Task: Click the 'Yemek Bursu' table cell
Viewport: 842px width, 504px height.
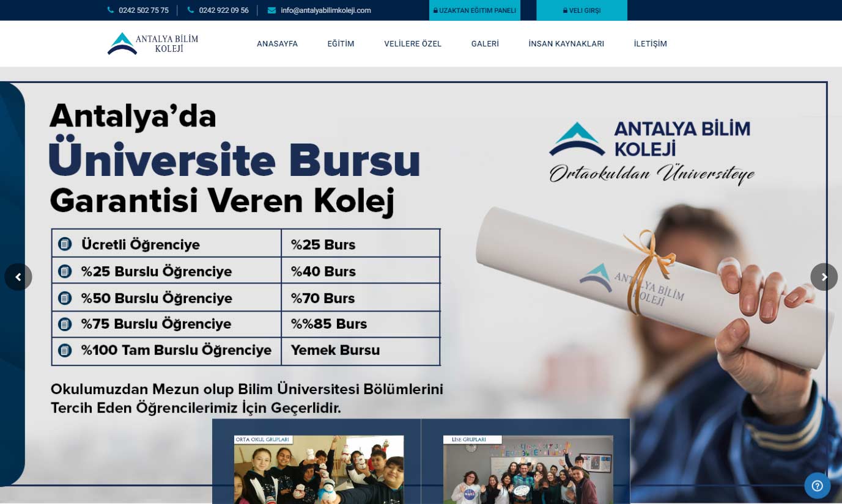Action: pos(361,351)
